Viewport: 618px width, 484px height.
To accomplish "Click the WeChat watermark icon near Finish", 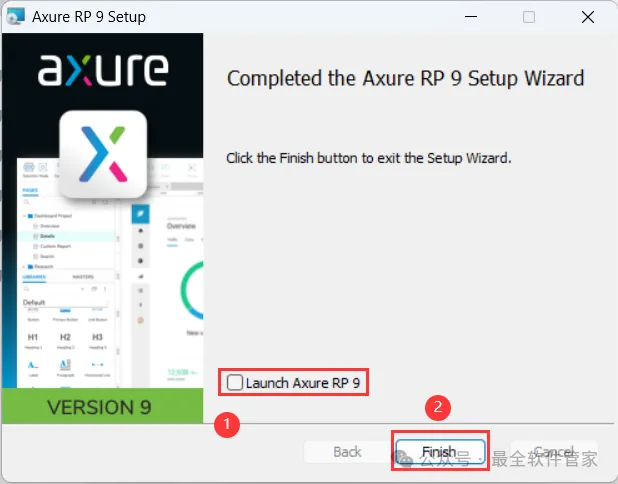I will point(404,458).
